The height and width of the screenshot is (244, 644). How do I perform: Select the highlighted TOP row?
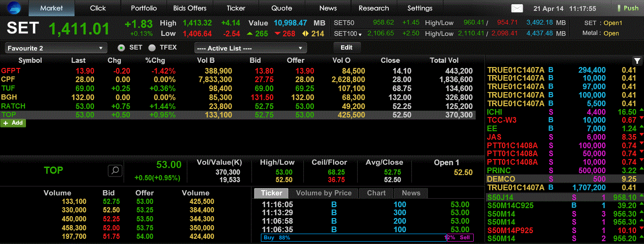[238, 115]
